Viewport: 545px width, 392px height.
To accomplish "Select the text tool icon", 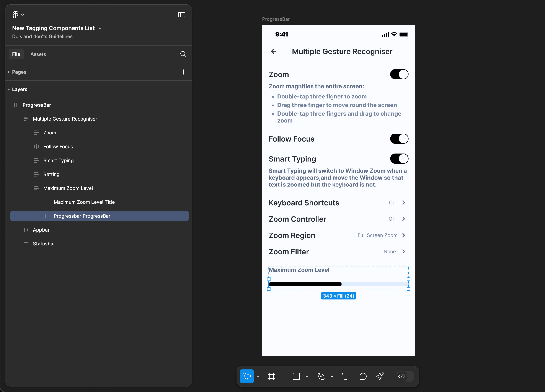I will point(346,376).
